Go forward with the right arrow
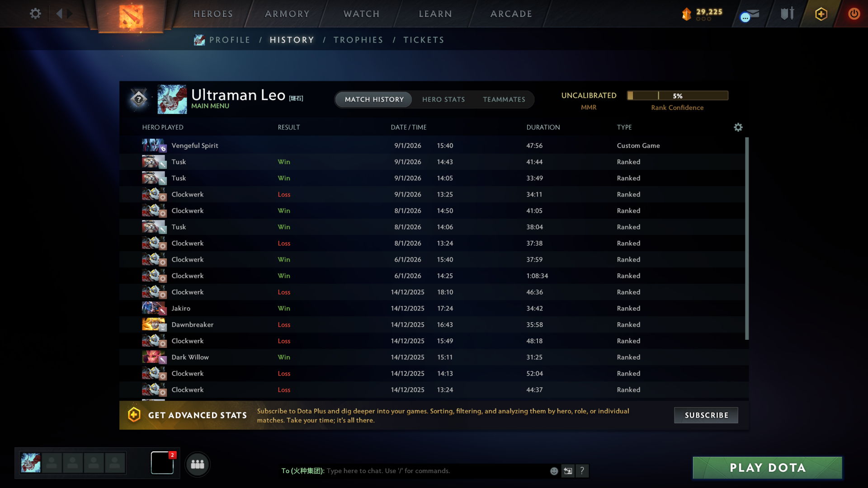 click(x=70, y=14)
